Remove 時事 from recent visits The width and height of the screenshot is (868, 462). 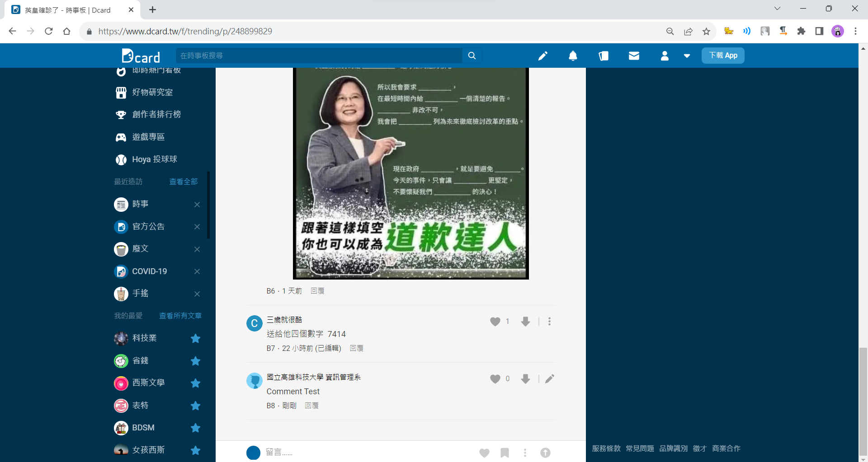click(197, 205)
